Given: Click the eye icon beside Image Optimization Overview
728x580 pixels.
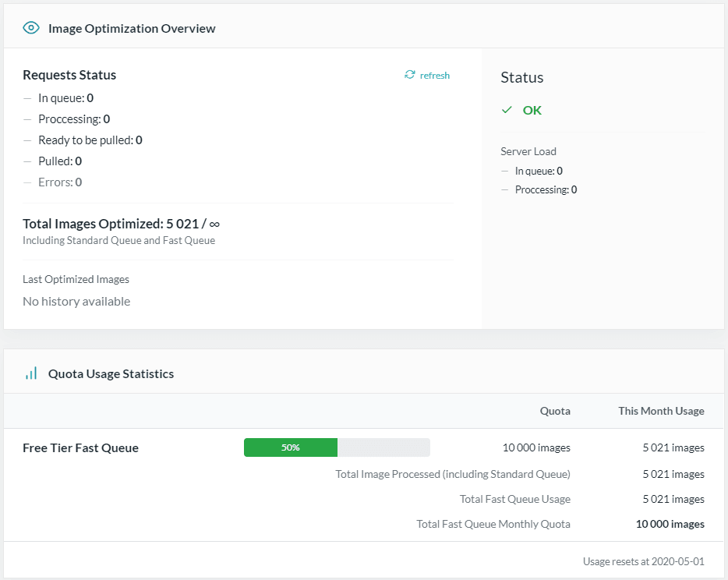Looking at the screenshot, I should [x=31, y=28].
